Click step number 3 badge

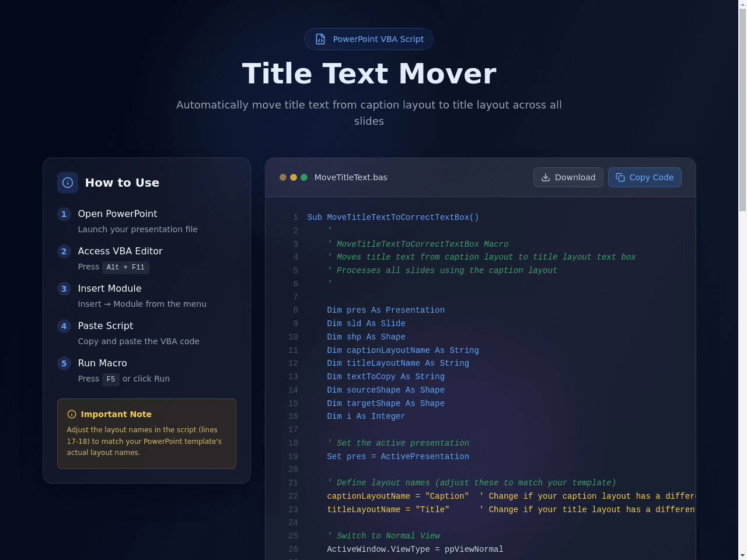pyautogui.click(x=64, y=289)
